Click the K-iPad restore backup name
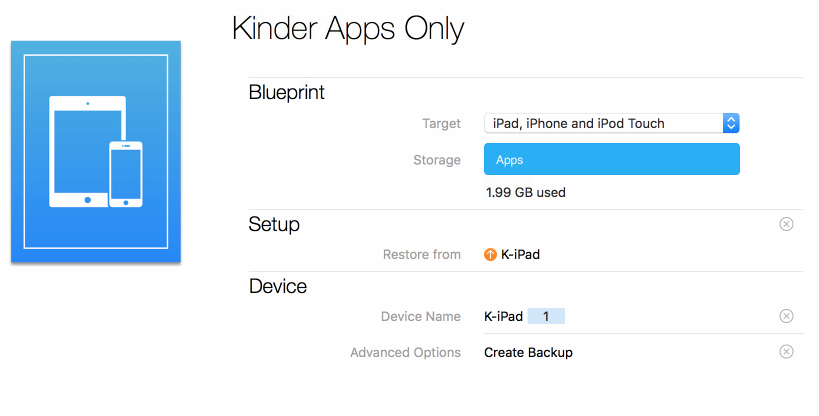The height and width of the screenshot is (416, 819). 520,255
